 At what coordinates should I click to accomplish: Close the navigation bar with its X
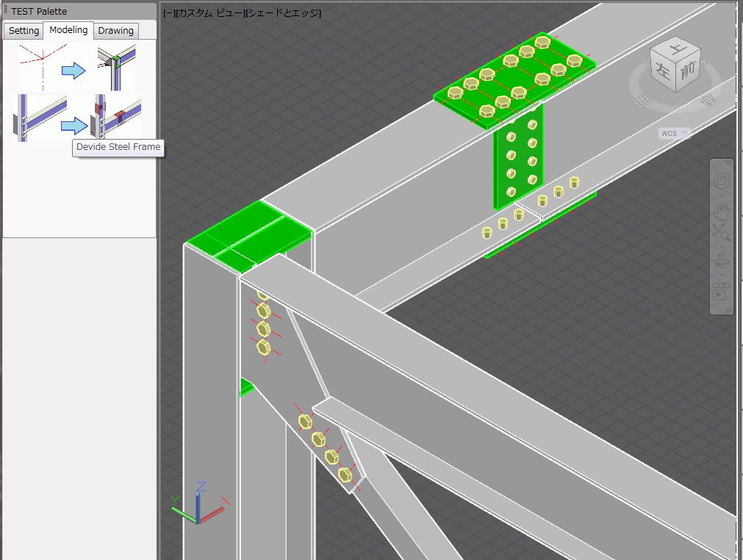[x=728, y=162]
